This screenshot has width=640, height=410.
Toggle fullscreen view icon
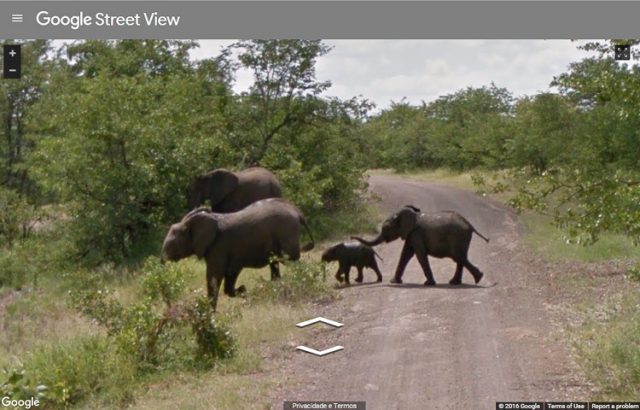click(x=622, y=52)
